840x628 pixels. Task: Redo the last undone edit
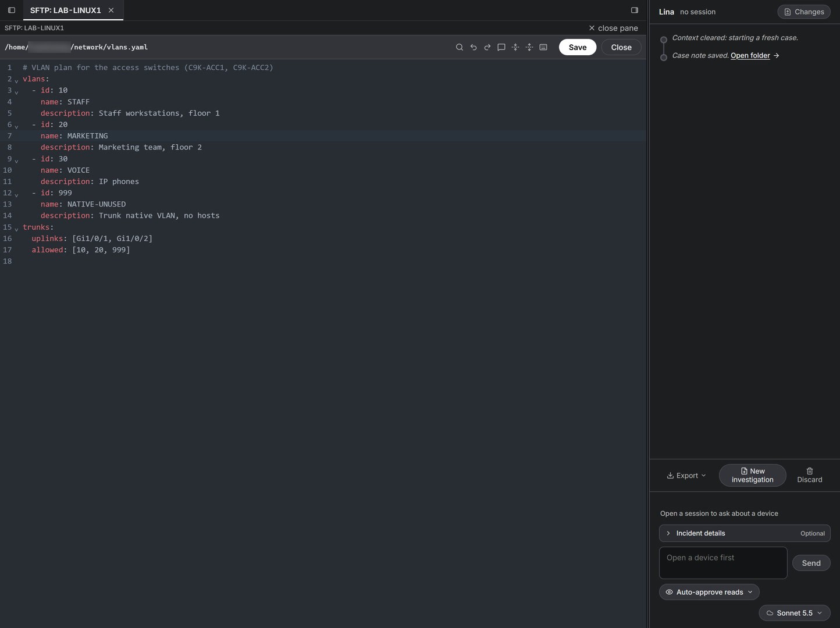(x=487, y=47)
